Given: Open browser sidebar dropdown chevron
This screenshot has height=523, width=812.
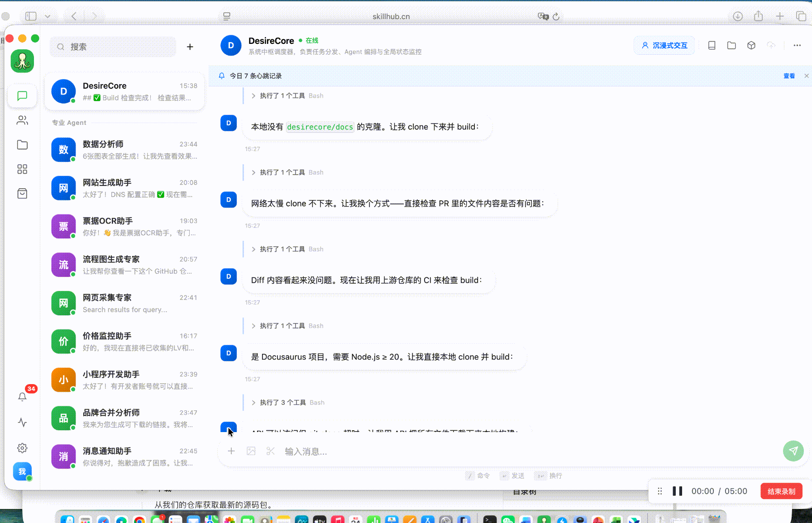Looking at the screenshot, I should click(x=48, y=16).
